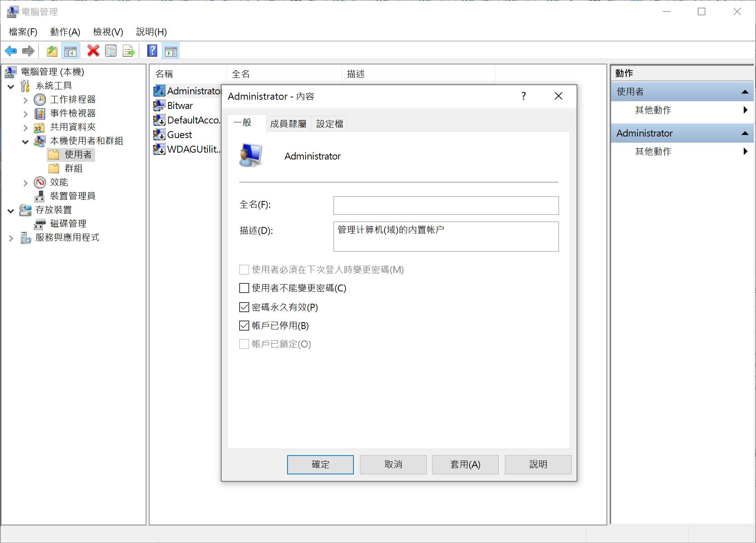This screenshot has width=756, height=543.
Task: Toggle the Action pane toolbar icon
Action: point(171,51)
